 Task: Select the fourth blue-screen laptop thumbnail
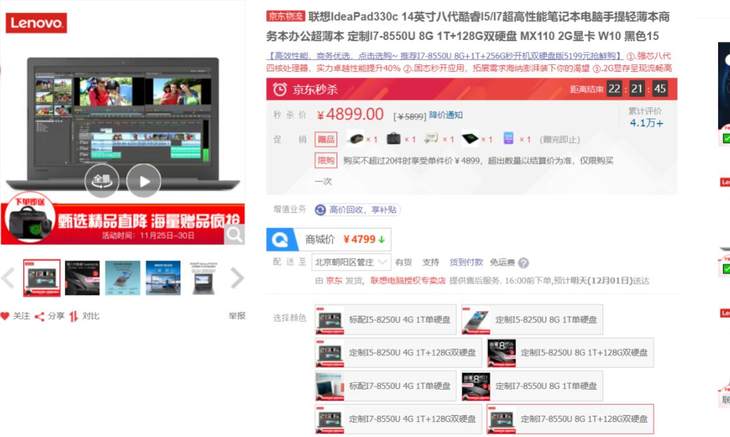tap(163, 278)
